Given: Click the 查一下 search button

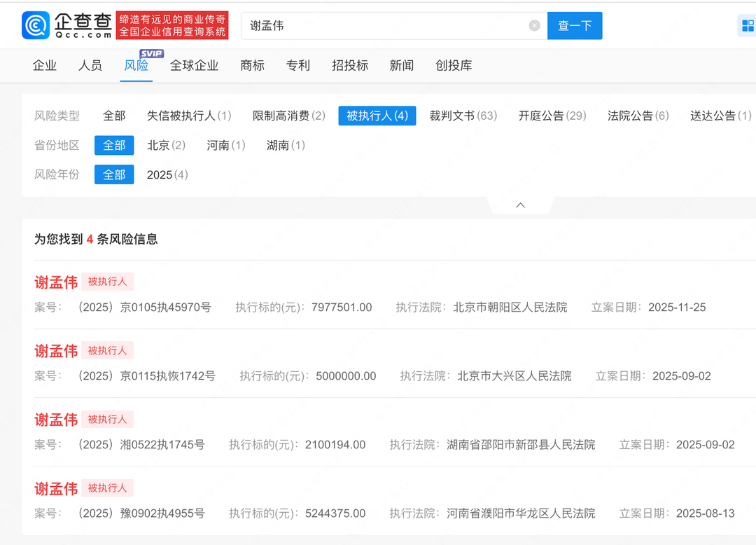Looking at the screenshot, I should click(575, 26).
